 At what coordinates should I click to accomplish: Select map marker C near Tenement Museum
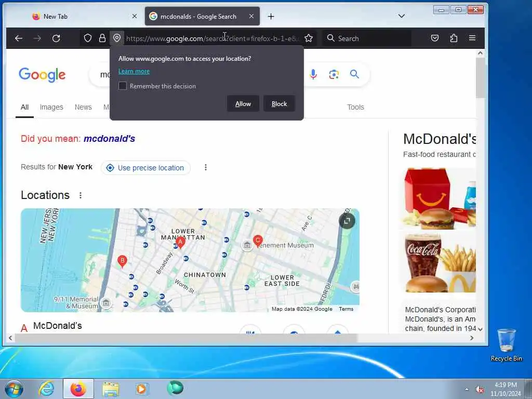pyautogui.click(x=258, y=241)
